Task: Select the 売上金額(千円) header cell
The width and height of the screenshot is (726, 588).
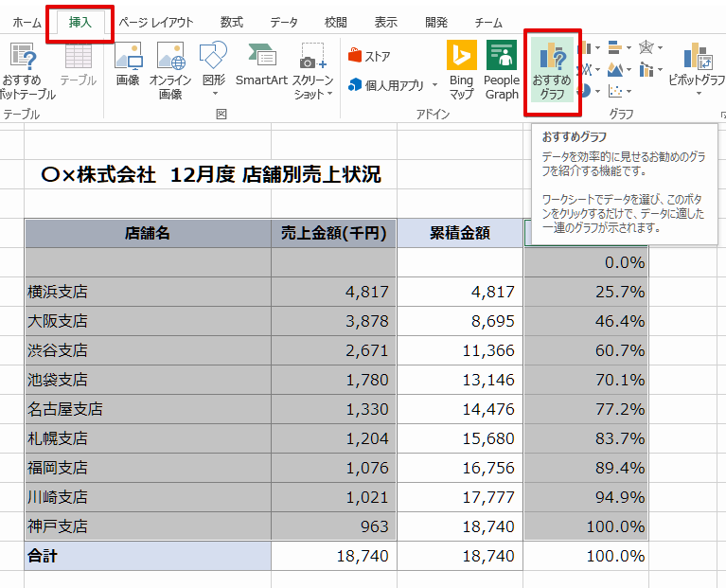Action: (x=334, y=233)
